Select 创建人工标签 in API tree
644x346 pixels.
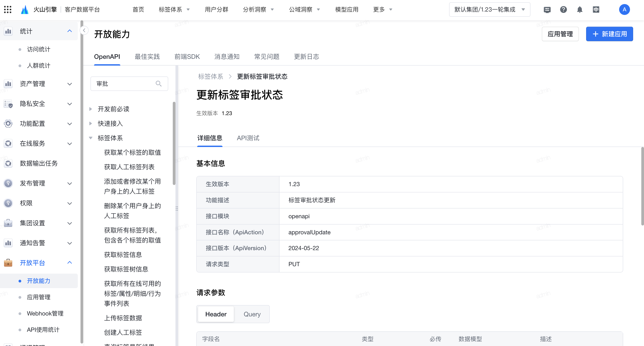pyautogui.click(x=123, y=332)
